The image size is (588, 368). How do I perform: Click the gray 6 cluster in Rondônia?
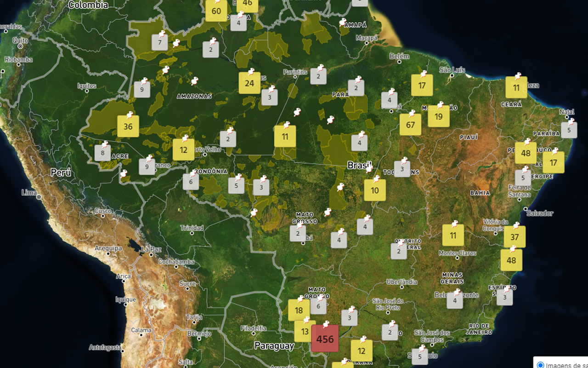191,182
